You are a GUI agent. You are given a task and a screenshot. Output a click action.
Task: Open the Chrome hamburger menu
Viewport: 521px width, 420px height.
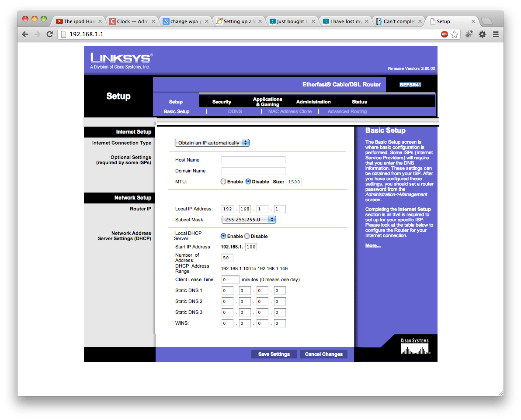(x=495, y=34)
